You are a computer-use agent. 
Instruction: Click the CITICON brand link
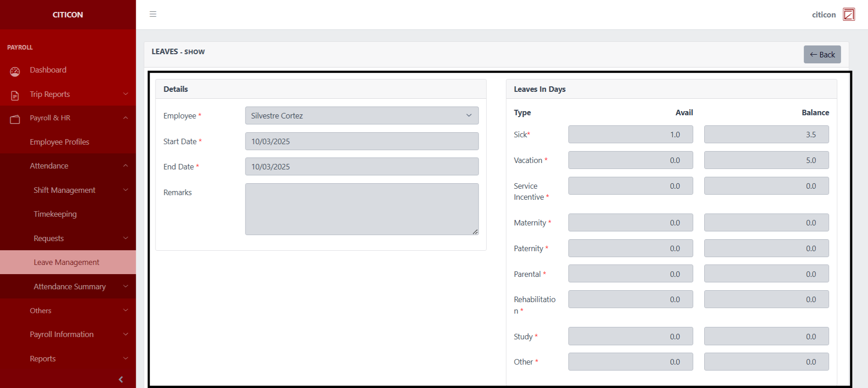[68, 15]
